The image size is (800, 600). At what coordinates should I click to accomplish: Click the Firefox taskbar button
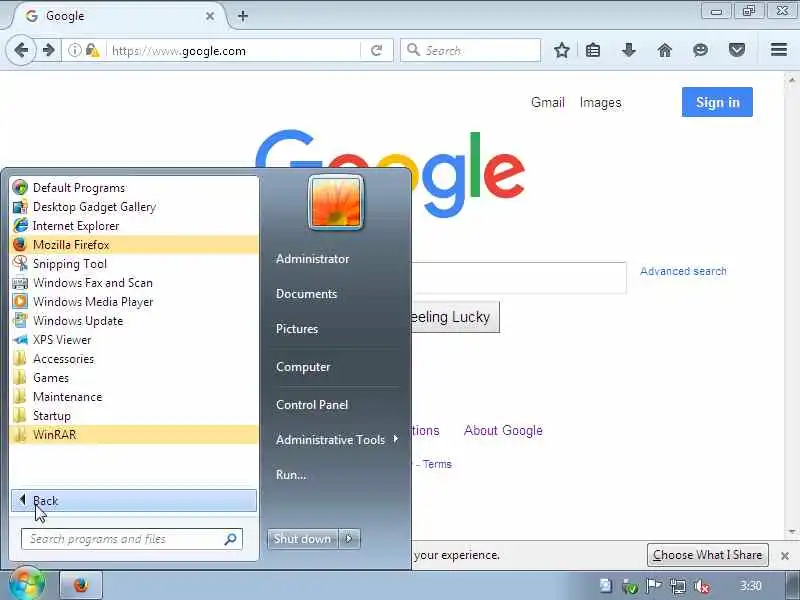[81, 585]
